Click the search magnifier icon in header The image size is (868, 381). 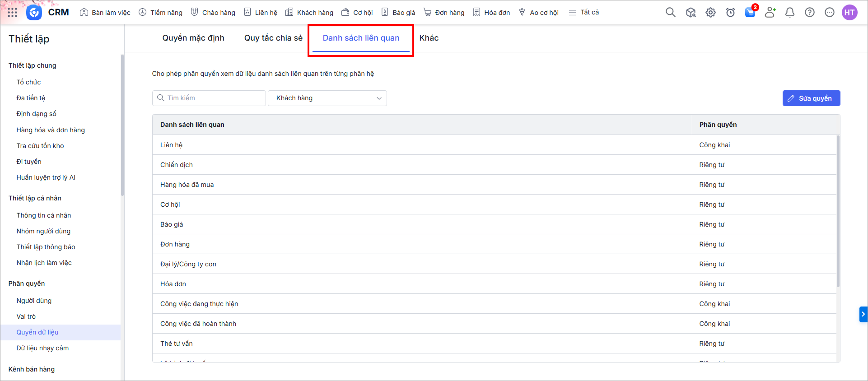click(670, 12)
